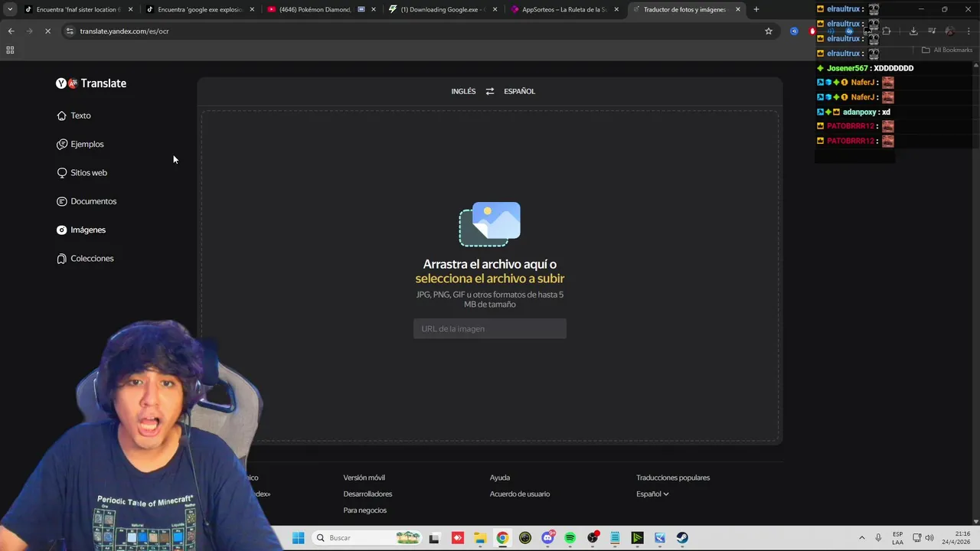
Task: Stop loading the page
Action: [47, 31]
